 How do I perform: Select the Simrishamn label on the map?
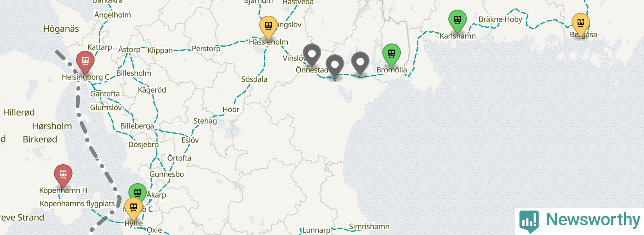[369, 227]
